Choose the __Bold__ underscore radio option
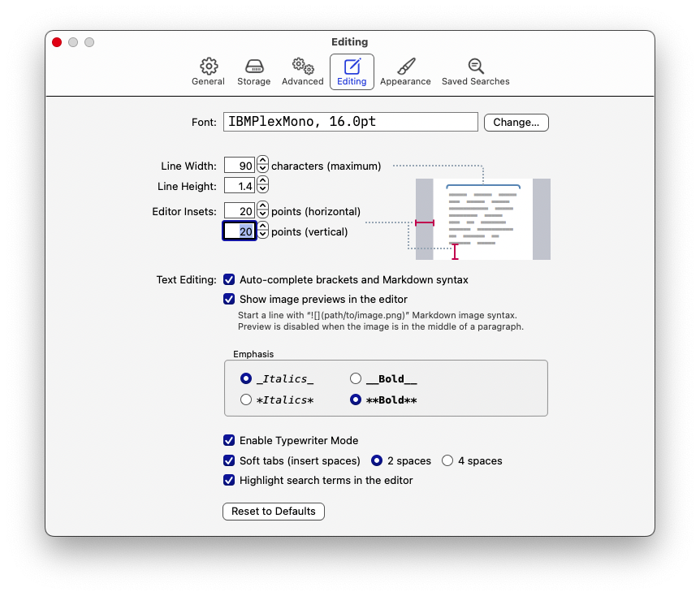 tap(356, 378)
